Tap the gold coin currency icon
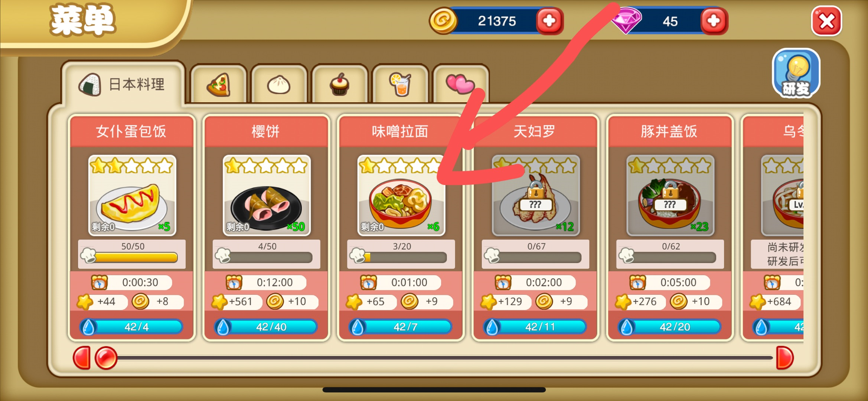Screen dimensions: 868x401 tap(443, 21)
